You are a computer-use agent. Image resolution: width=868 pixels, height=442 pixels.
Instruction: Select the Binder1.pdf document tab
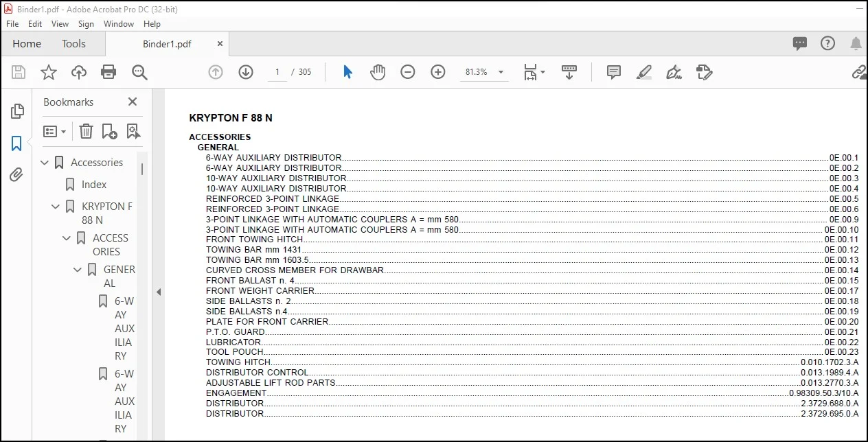tap(167, 44)
